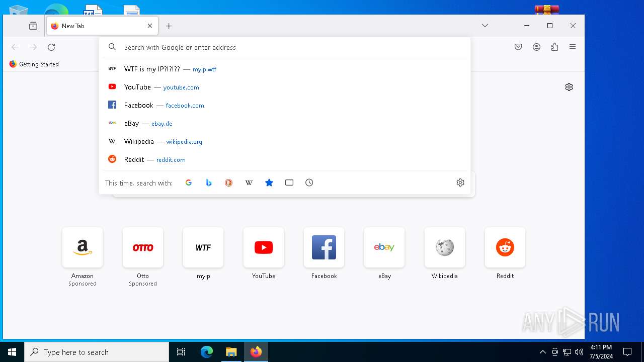Choose Facebook facebook.com suggestion

tap(285, 105)
